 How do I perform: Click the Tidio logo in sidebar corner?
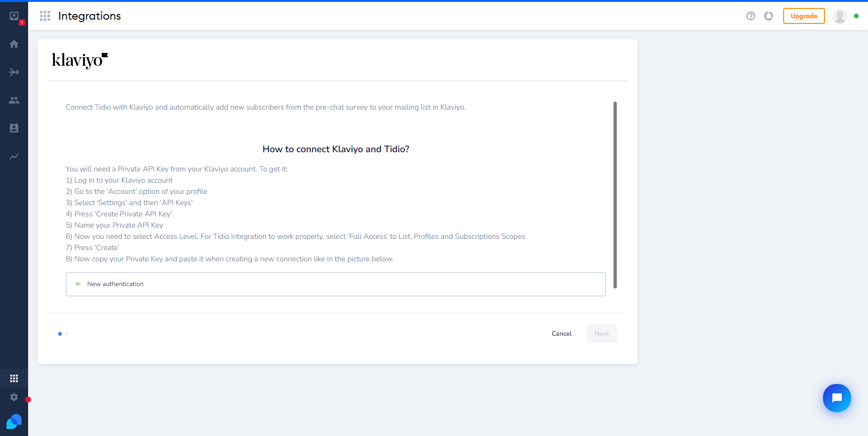tap(14, 421)
